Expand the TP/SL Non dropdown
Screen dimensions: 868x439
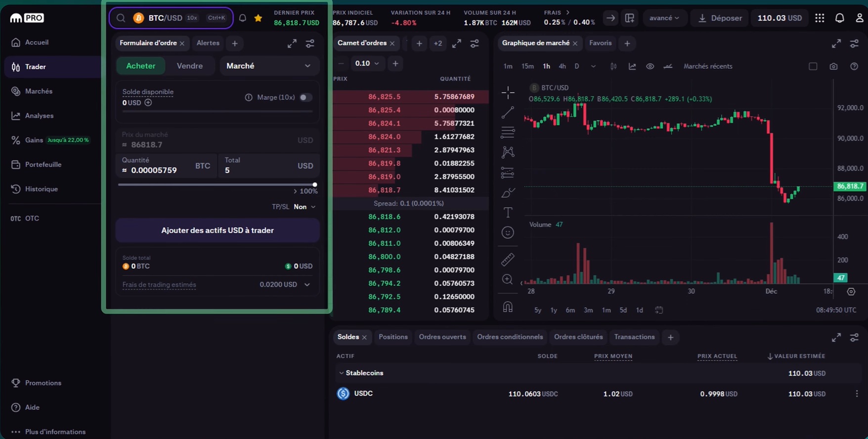coord(304,207)
